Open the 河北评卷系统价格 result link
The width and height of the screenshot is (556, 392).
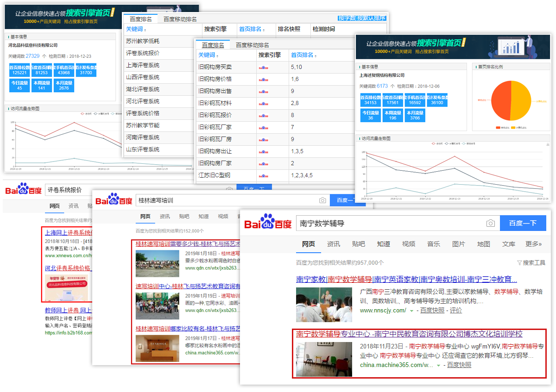coord(68,268)
